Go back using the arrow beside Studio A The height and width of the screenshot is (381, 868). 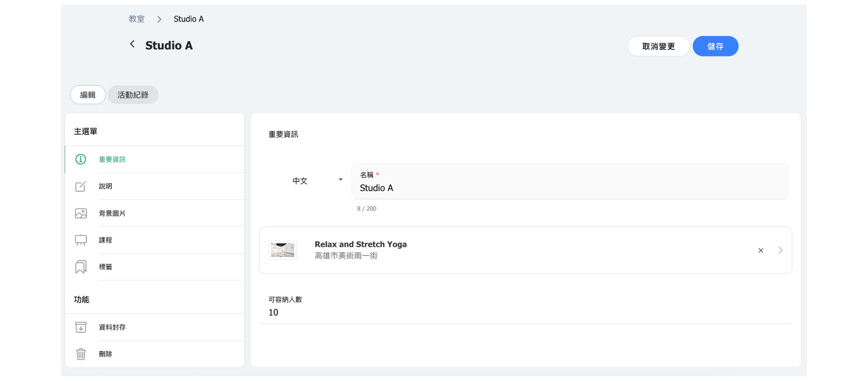click(132, 44)
